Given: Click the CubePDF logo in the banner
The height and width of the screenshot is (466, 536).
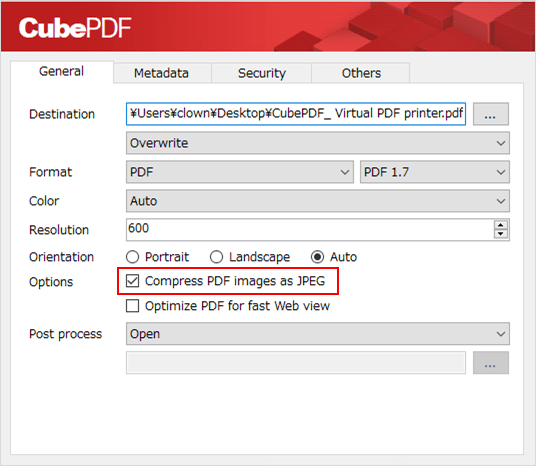Looking at the screenshot, I should [75, 28].
